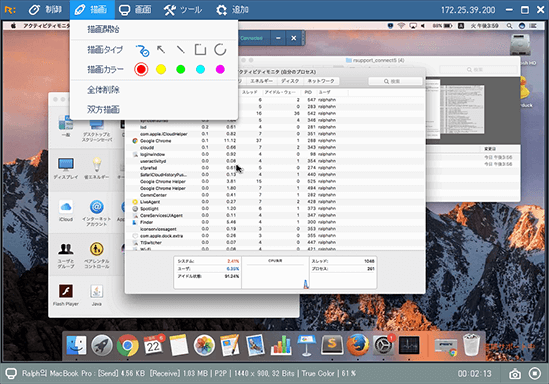Pick the cyan drawing color

click(x=200, y=69)
